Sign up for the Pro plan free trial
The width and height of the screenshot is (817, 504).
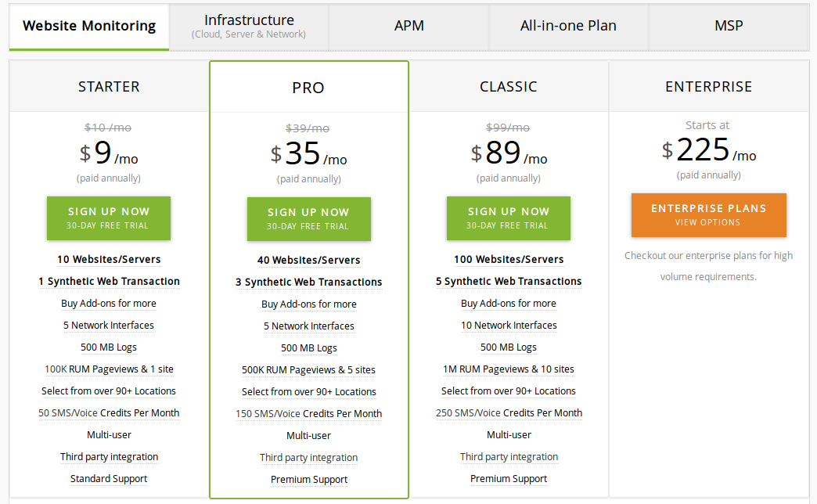click(308, 218)
